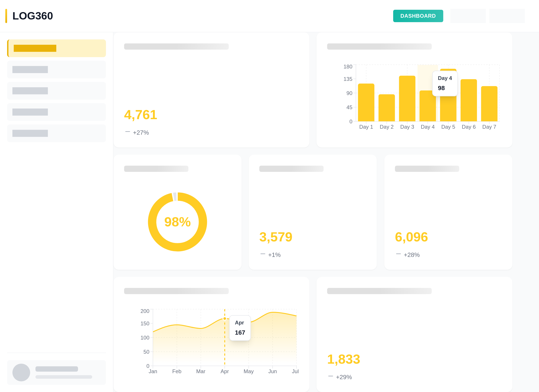Click the LOG360 logo title

point(33,16)
